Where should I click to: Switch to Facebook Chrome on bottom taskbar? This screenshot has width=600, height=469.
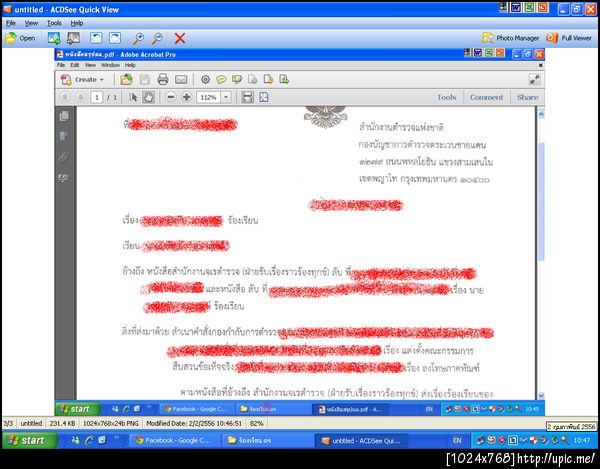point(173,441)
